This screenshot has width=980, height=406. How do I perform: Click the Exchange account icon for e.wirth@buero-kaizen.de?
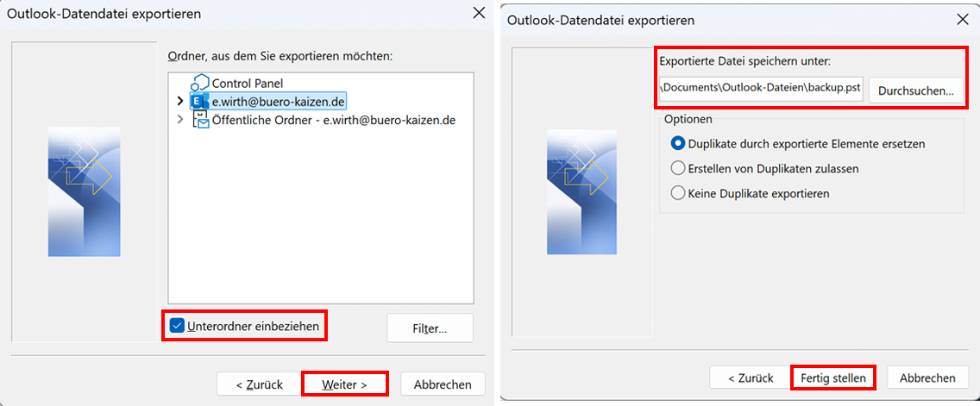[x=198, y=102]
